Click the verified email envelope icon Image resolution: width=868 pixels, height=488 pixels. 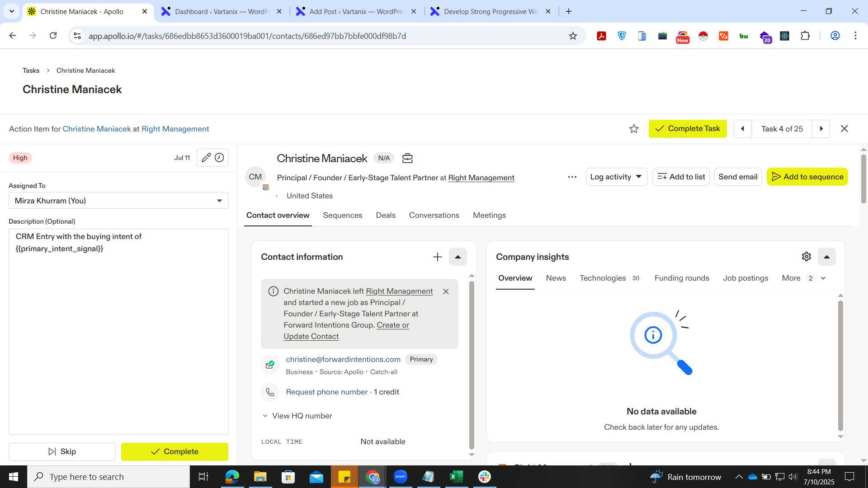tap(270, 365)
